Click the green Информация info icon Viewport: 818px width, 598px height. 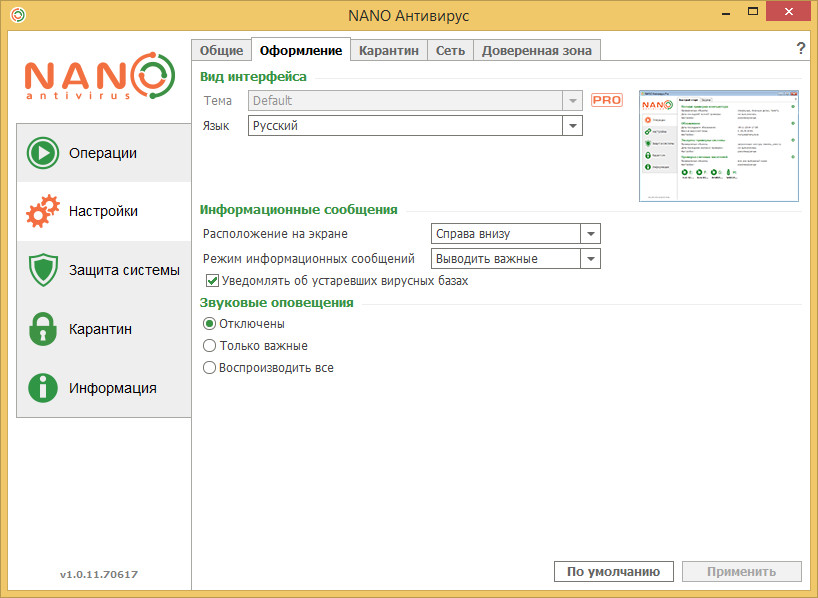pos(43,388)
